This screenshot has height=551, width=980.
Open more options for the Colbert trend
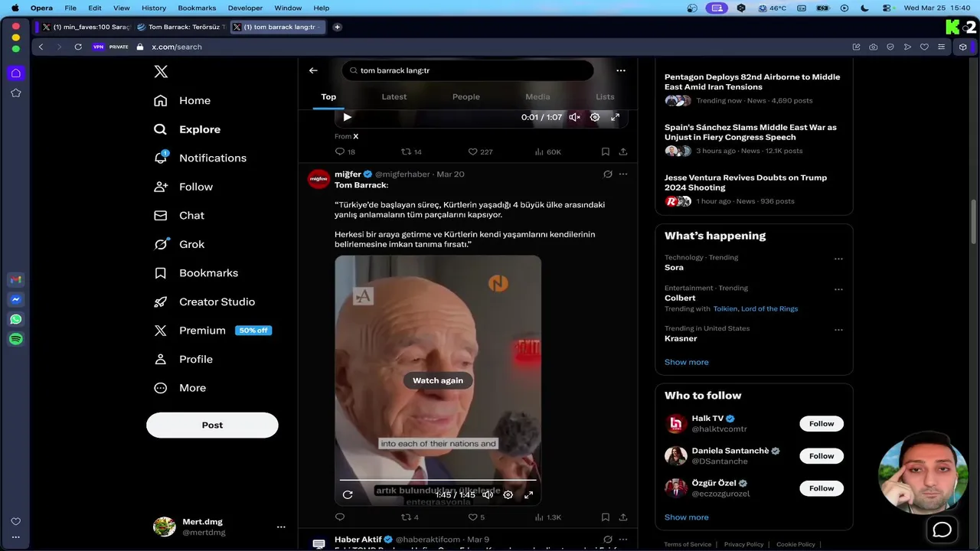pyautogui.click(x=838, y=289)
